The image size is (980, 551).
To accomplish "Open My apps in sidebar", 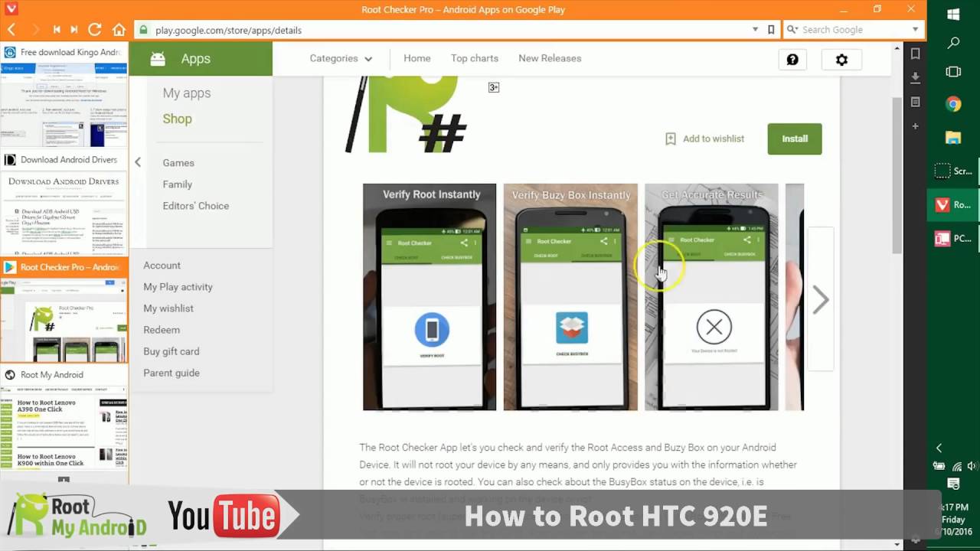I will (187, 93).
